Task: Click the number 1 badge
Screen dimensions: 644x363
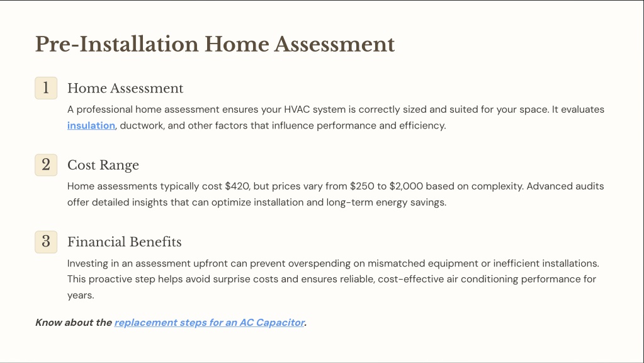Action: point(46,88)
